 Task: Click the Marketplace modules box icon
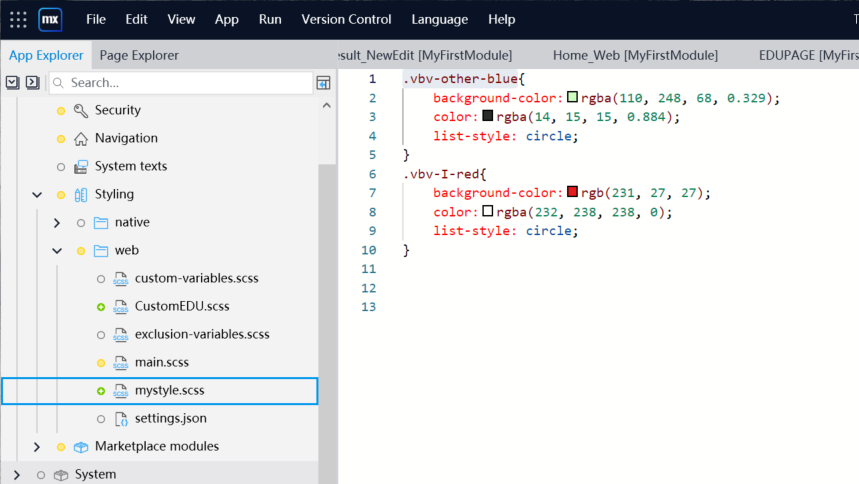click(81, 446)
